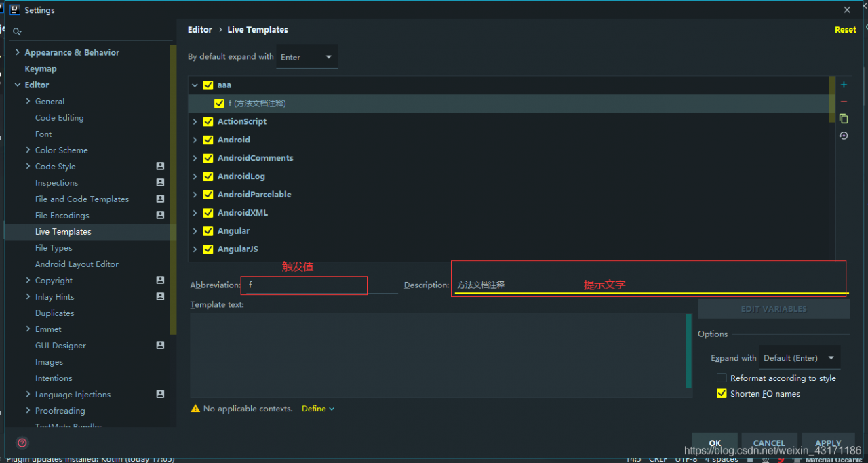Click the project-level icon beside File and Code Templates
This screenshot has height=463, width=868.
[160, 199]
